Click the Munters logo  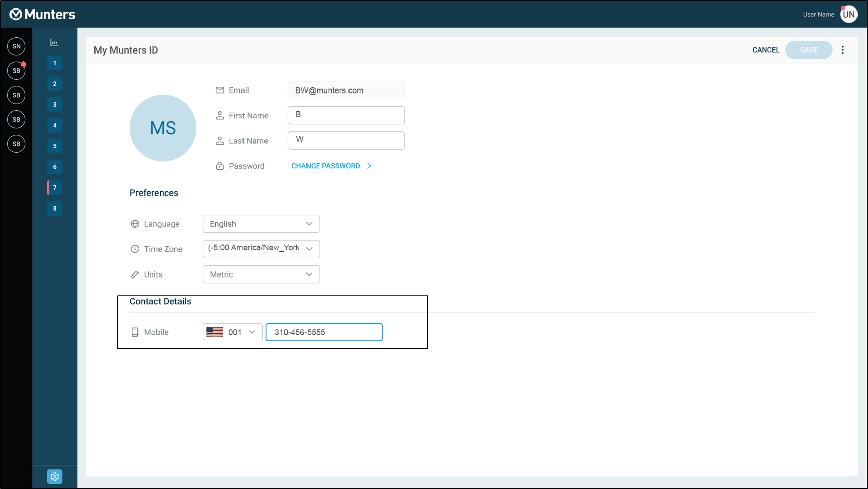pos(42,14)
